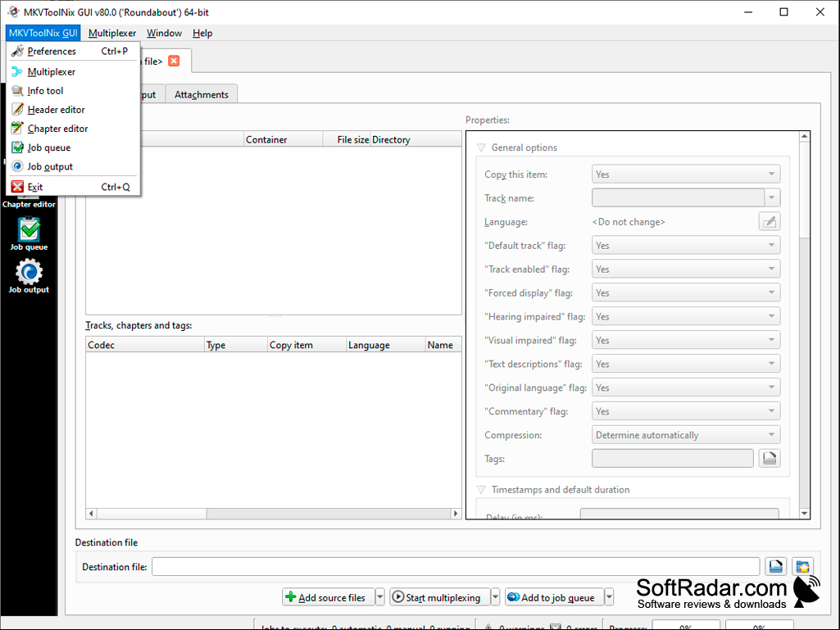Maximize the MKVToolNix GUI window

(x=783, y=11)
